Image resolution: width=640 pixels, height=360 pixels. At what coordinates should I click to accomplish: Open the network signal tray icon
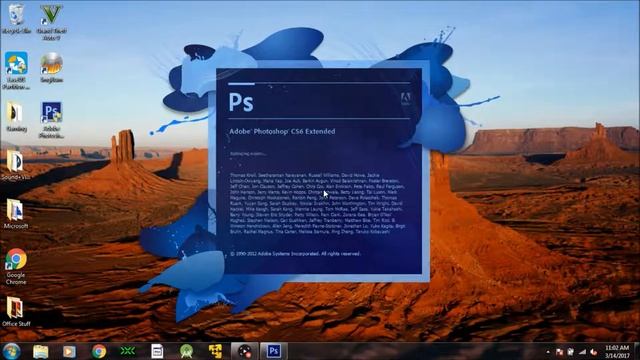tap(582, 352)
